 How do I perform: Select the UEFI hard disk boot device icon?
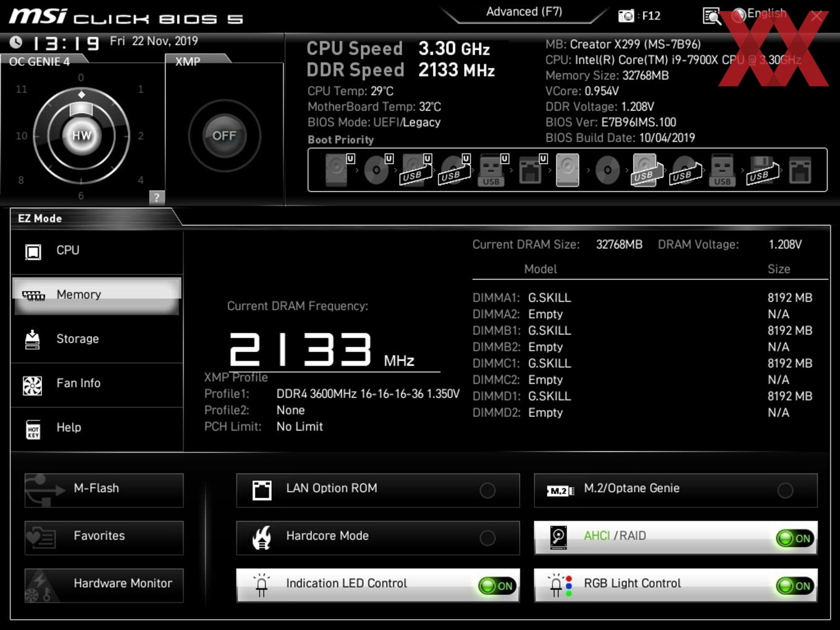click(x=339, y=170)
